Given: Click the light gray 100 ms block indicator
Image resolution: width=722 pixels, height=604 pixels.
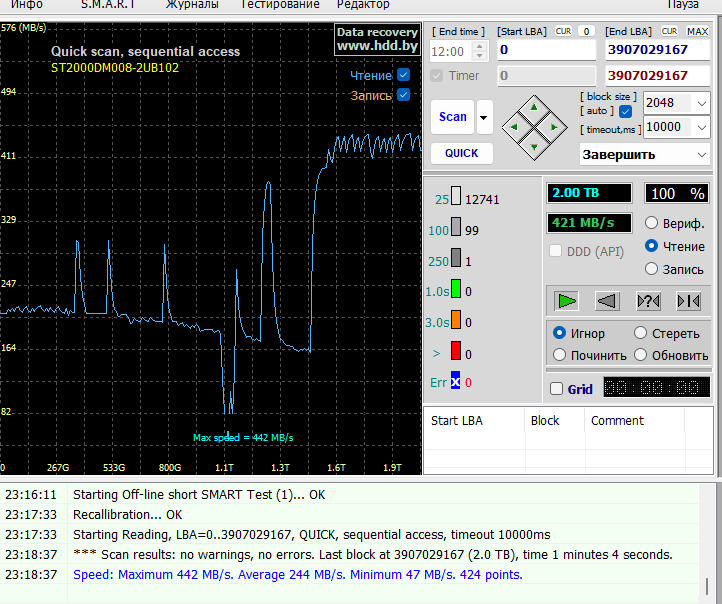Looking at the screenshot, I should [456, 226].
